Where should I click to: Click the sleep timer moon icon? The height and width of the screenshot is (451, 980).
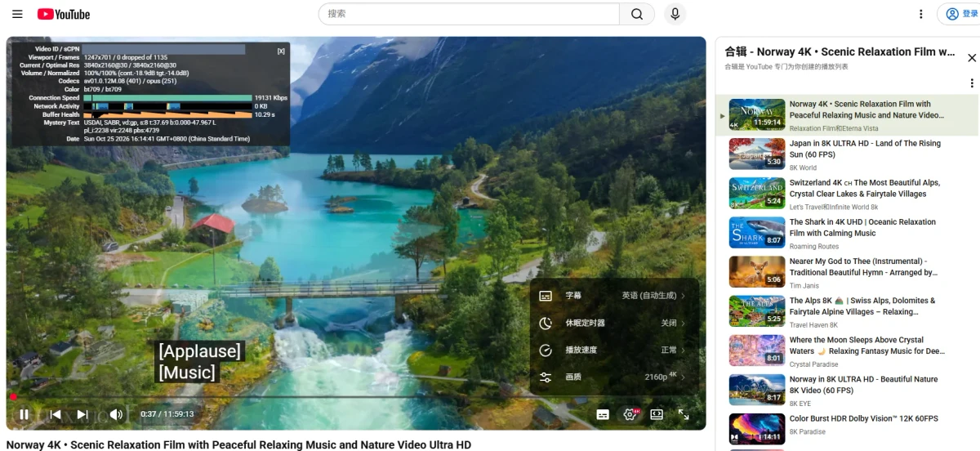coord(546,323)
